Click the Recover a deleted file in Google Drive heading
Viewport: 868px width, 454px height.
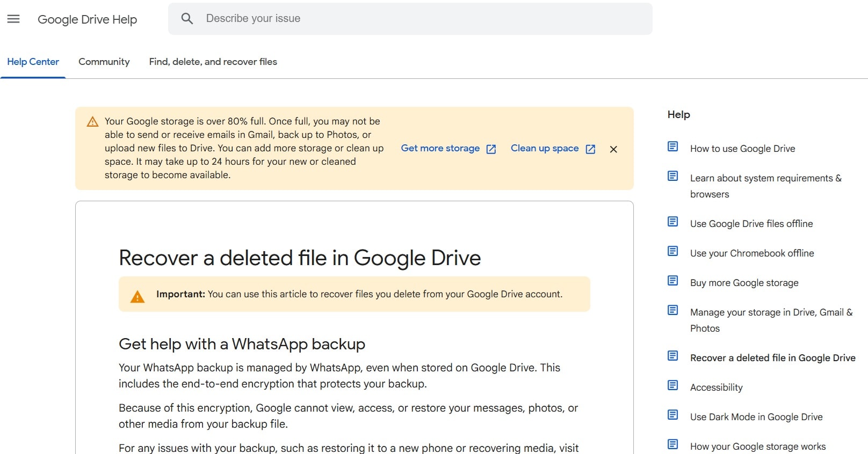click(x=300, y=258)
